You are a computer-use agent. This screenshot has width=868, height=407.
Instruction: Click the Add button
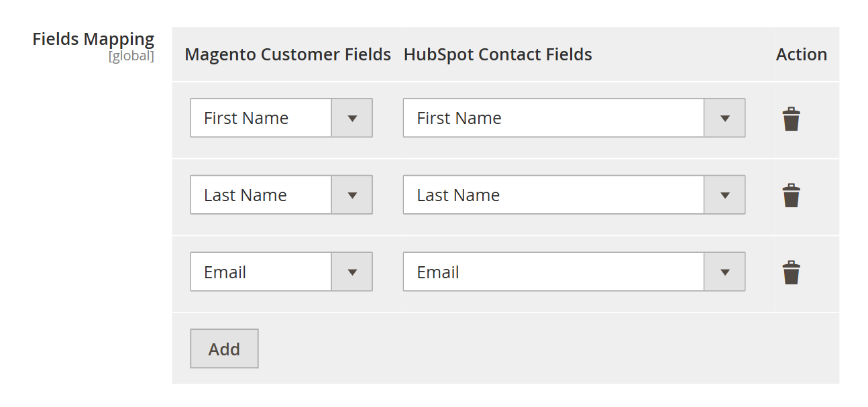pos(224,349)
